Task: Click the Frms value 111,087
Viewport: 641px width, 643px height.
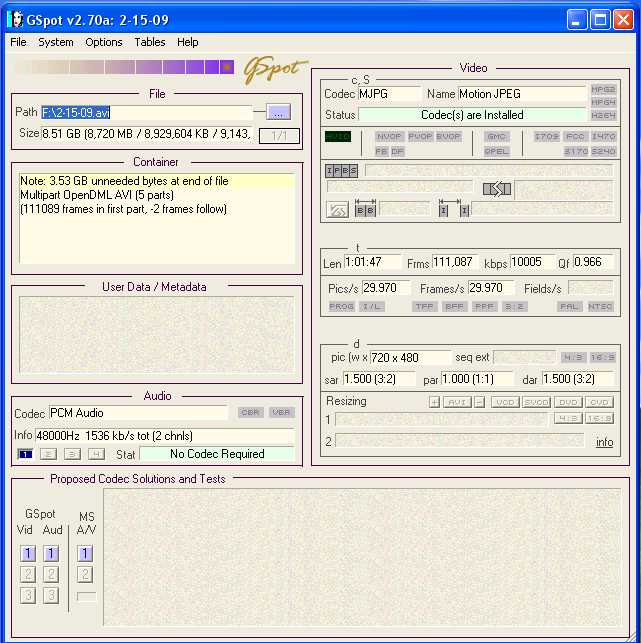Action: (x=455, y=262)
